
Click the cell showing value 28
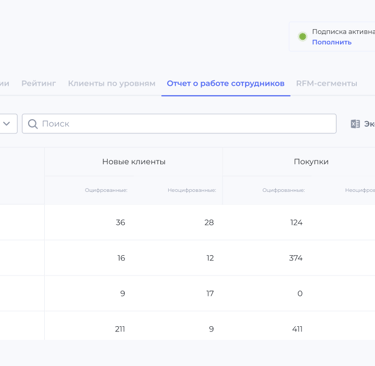[x=209, y=222]
